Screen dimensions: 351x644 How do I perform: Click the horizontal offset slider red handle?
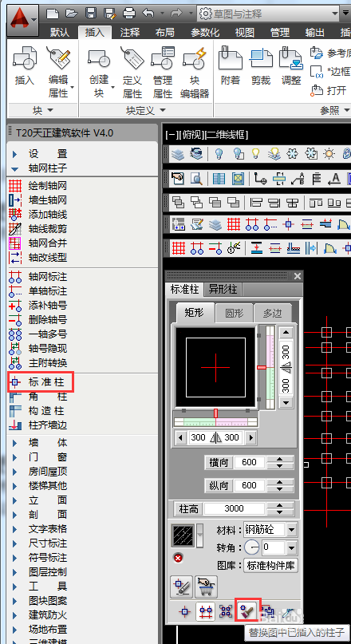pos(216,413)
